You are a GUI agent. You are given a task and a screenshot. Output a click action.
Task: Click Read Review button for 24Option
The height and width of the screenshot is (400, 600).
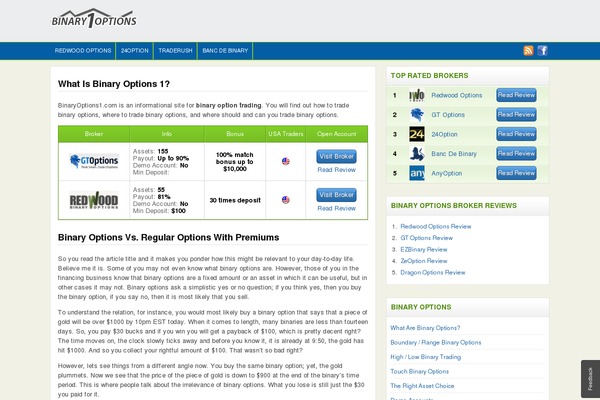tap(516, 134)
